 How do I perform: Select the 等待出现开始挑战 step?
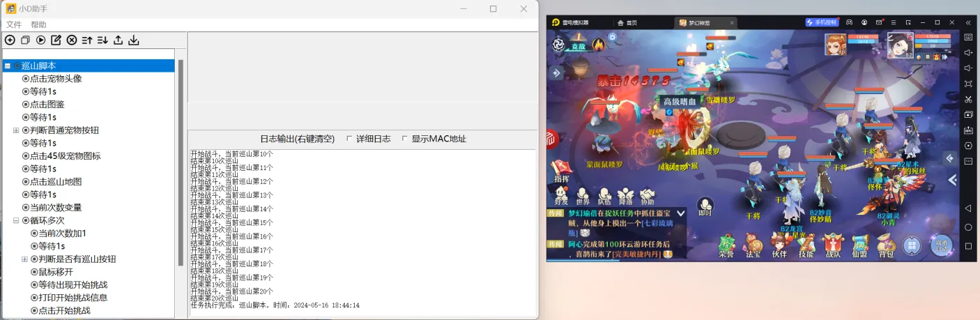click(x=70, y=284)
